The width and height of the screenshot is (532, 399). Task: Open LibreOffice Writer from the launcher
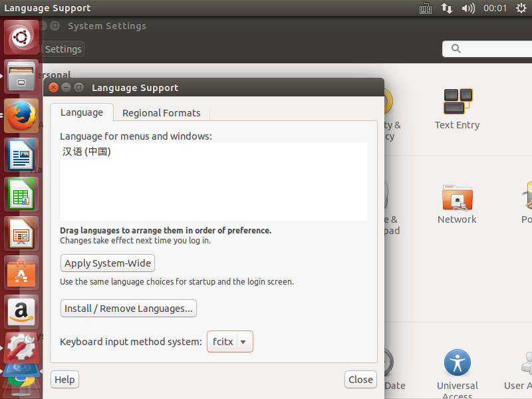click(x=21, y=156)
